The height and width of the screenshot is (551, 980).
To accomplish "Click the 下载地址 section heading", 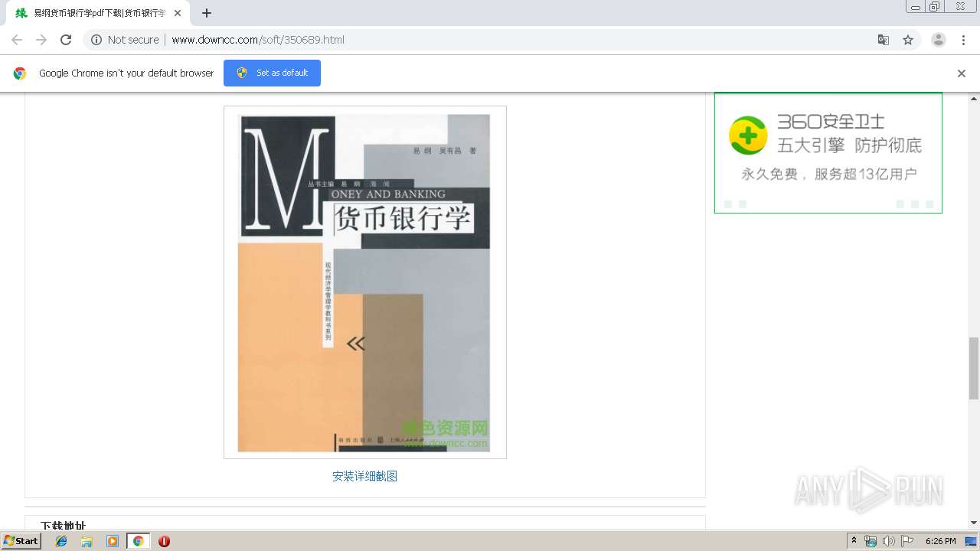I will tap(63, 526).
